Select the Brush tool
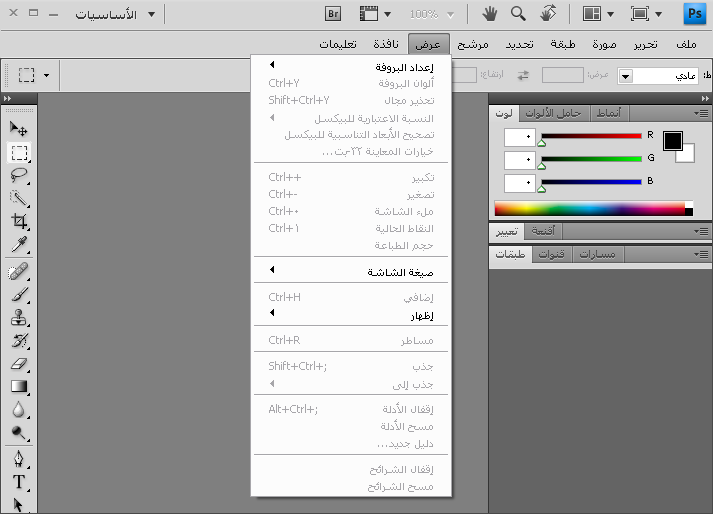Screen dimensions: 713x514 click(19, 295)
